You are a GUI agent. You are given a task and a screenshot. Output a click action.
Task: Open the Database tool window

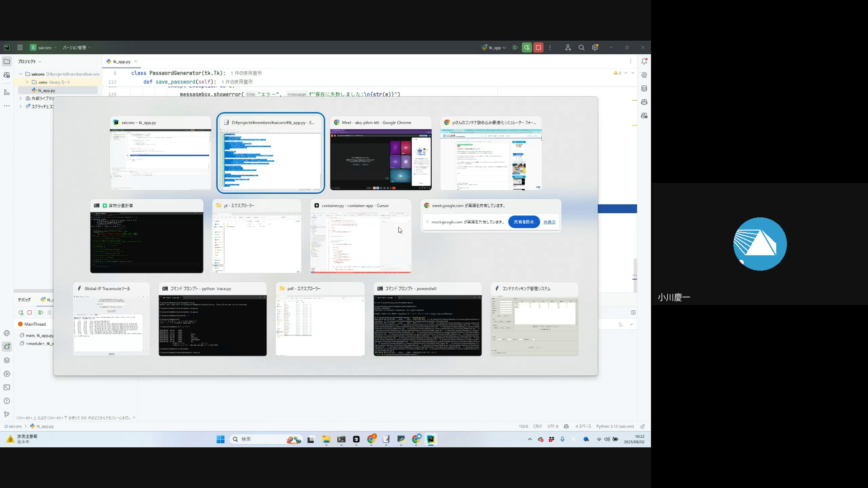pos(644,89)
